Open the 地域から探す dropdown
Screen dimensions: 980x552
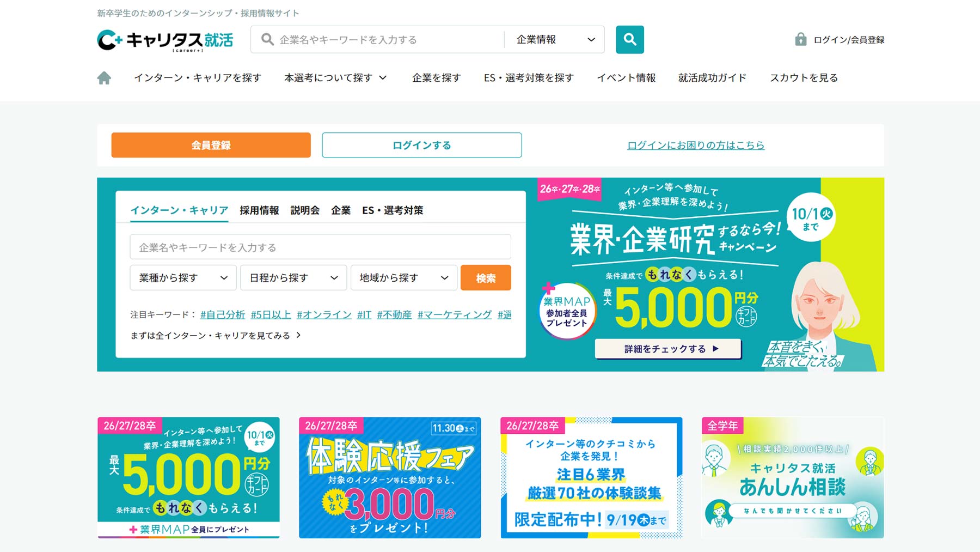404,278
